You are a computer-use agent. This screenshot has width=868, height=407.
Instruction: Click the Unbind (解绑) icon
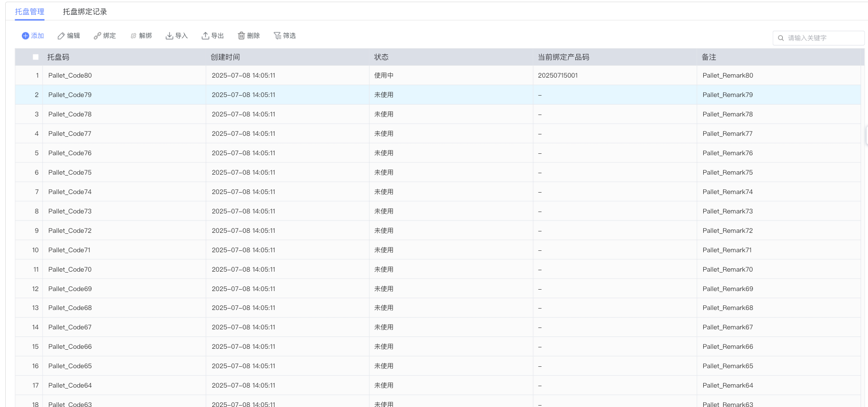[x=134, y=36]
